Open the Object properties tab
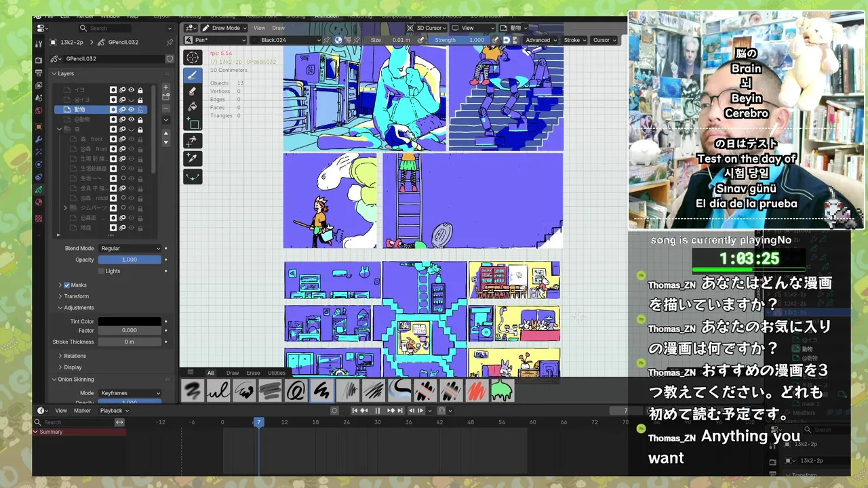 (x=39, y=127)
